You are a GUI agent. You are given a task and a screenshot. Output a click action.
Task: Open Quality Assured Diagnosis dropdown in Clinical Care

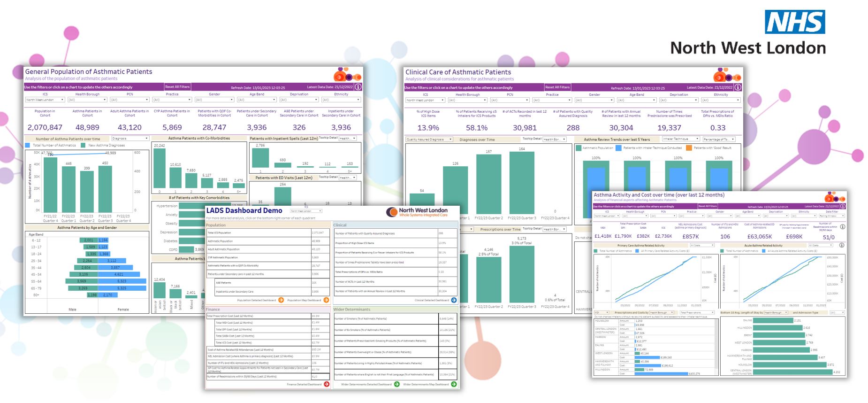(x=429, y=139)
